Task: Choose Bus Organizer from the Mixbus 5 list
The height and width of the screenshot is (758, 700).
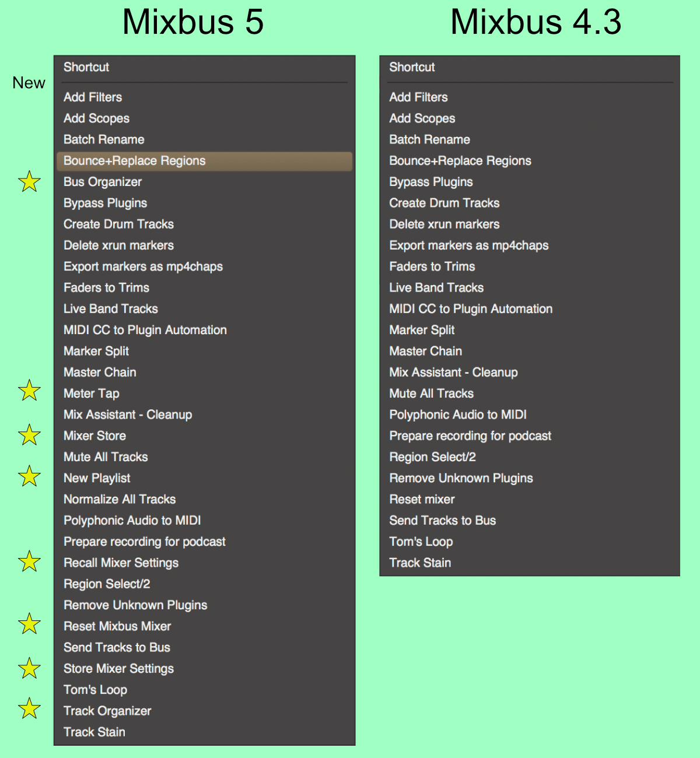Action: [x=103, y=182]
